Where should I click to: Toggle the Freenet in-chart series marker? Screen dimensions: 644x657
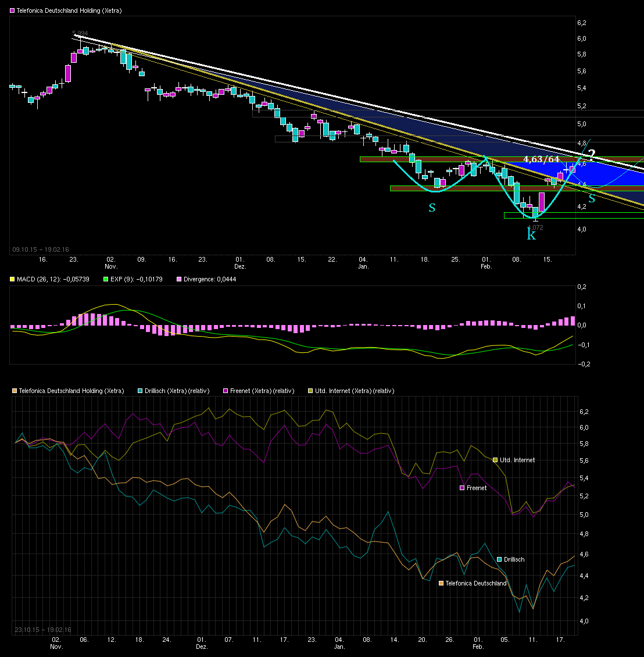[462, 488]
